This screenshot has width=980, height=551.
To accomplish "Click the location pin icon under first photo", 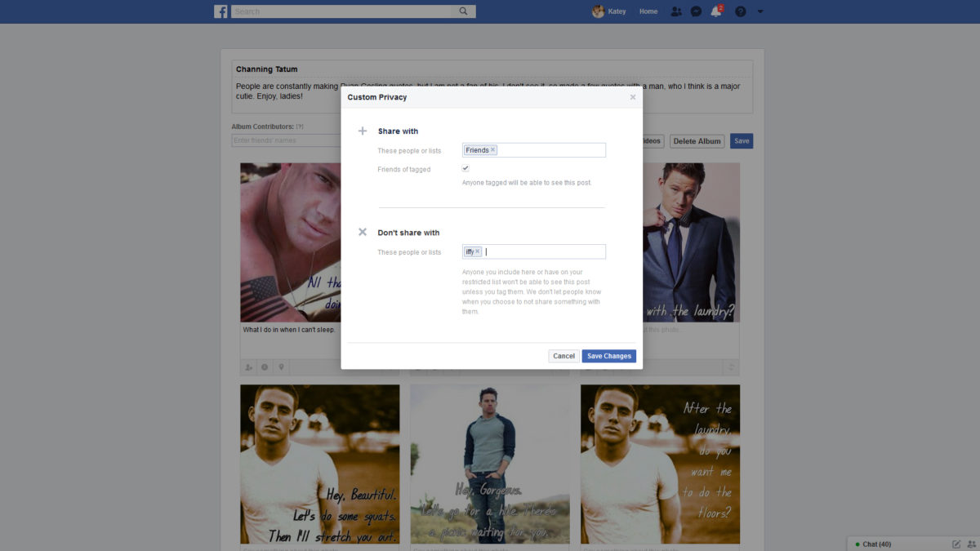I will click(281, 367).
